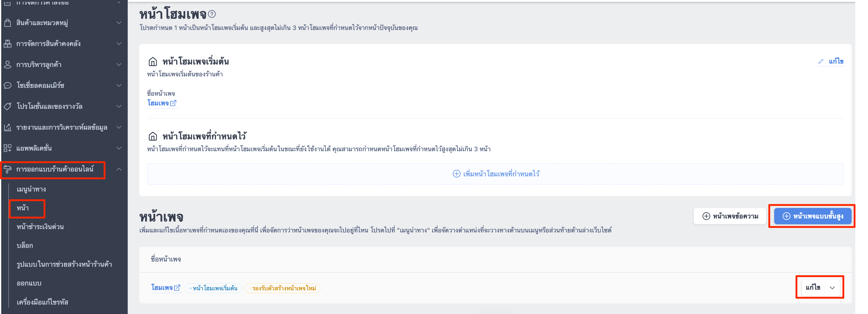868x314 pixels.
Task: Expand the สินค้าและหมวดหมู่ chevron
Action: (119, 23)
